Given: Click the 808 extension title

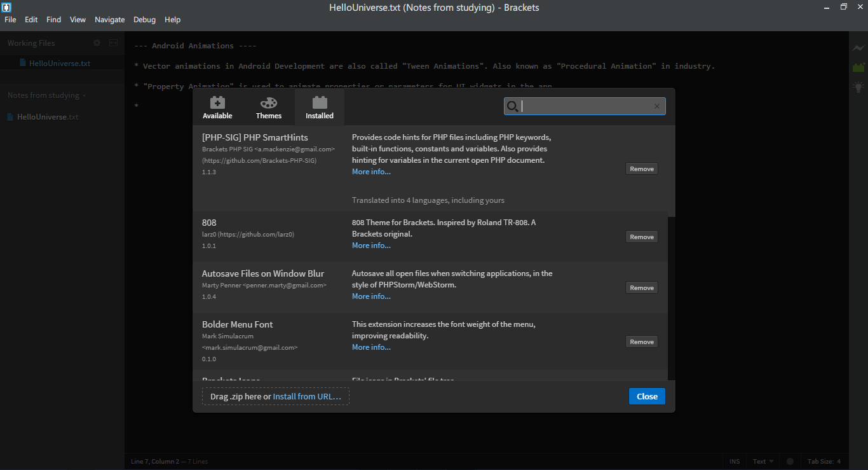Looking at the screenshot, I should [209, 223].
